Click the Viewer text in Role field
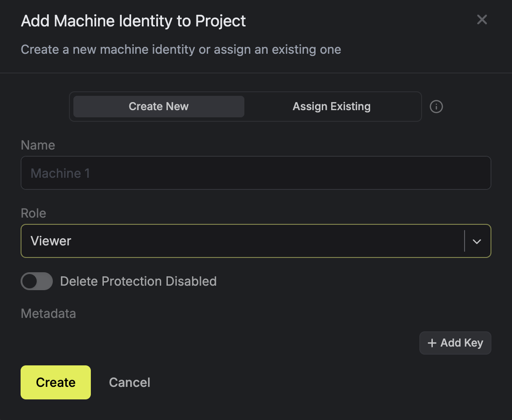 (51, 241)
